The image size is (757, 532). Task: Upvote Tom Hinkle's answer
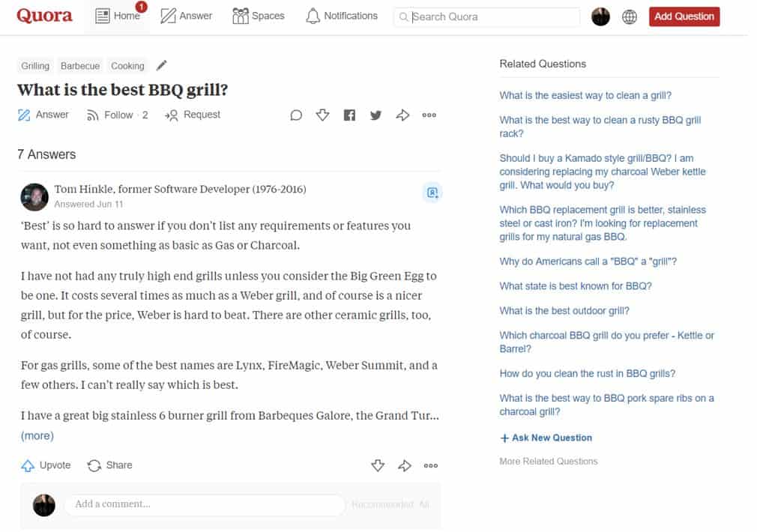[x=46, y=465]
